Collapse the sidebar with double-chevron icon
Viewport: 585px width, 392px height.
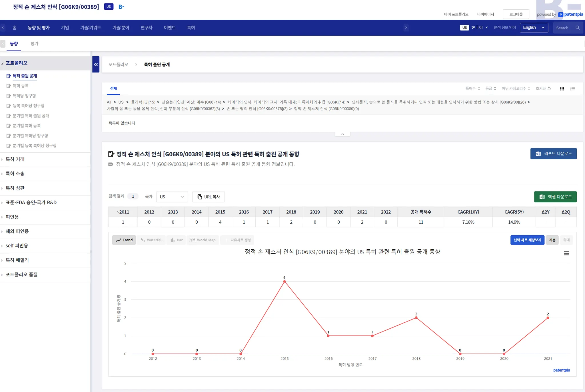[x=96, y=64]
